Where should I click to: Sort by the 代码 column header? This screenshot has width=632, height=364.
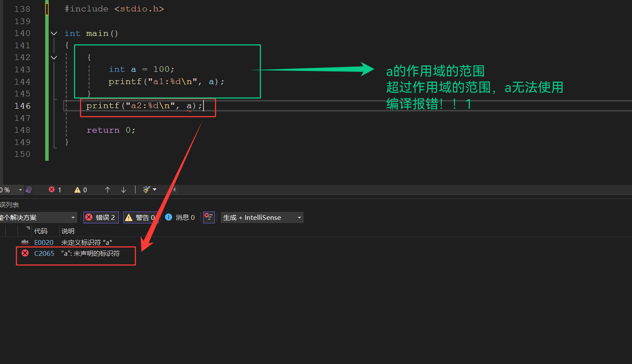(41, 231)
